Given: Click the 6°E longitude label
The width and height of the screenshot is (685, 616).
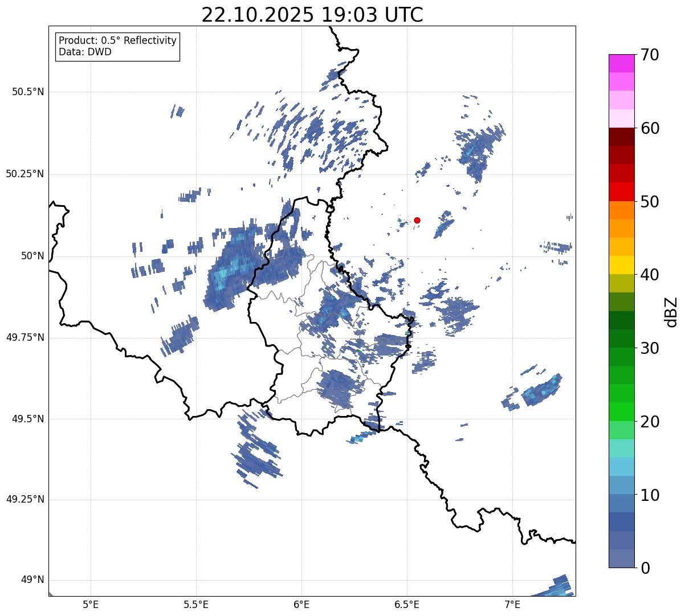Looking at the screenshot, I should 301,604.
